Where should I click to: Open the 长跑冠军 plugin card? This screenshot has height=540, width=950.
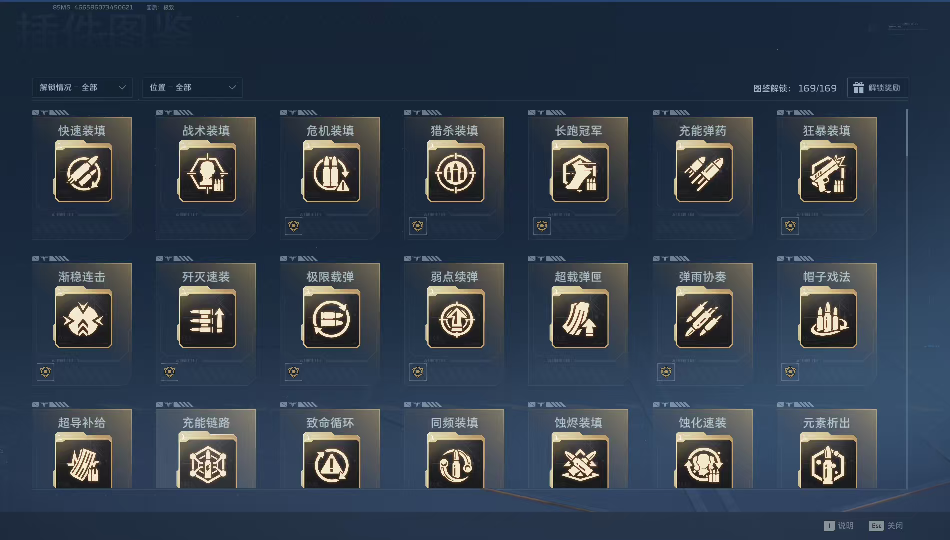tap(578, 178)
